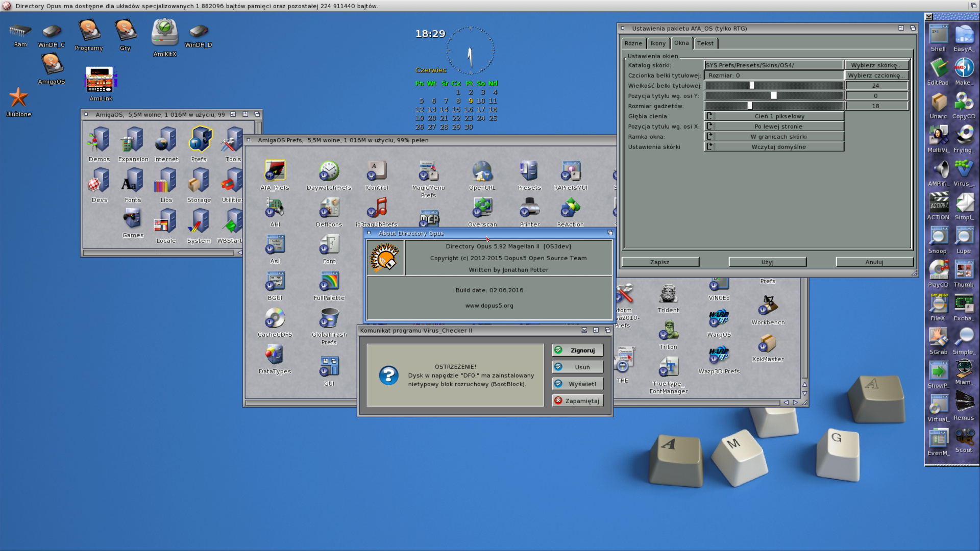Image resolution: width=980 pixels, height=551 pixels.
Task: Cycle the Ustawienia skórki option
Action: (774, 147)
